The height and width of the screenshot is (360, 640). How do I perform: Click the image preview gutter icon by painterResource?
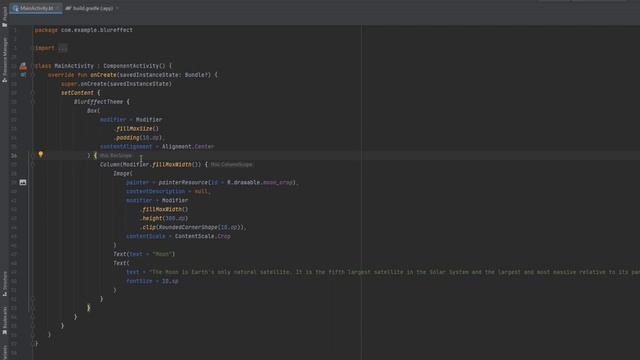pyautogui.click(x=23, y=182)
